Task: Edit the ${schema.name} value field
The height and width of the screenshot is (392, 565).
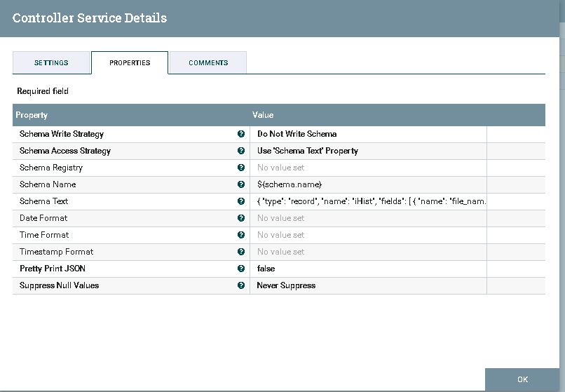Action: coord(368,184)
